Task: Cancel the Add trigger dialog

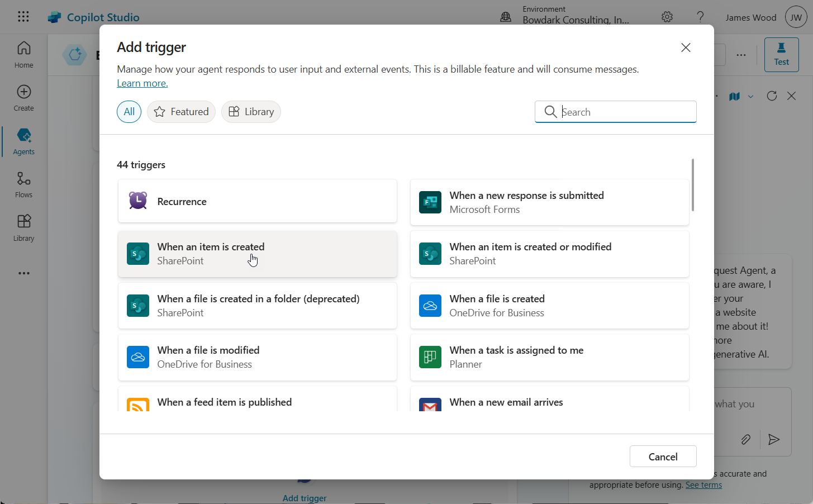Action: click(663, 457)
